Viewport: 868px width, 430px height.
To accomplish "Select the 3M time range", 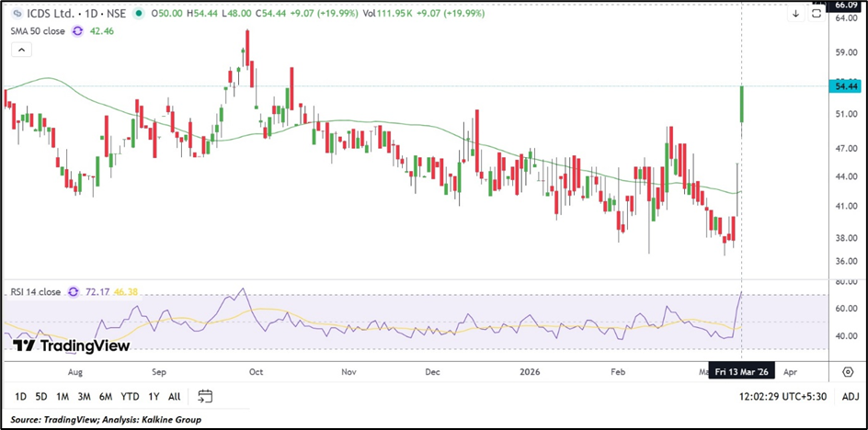I will click(84, 396).
